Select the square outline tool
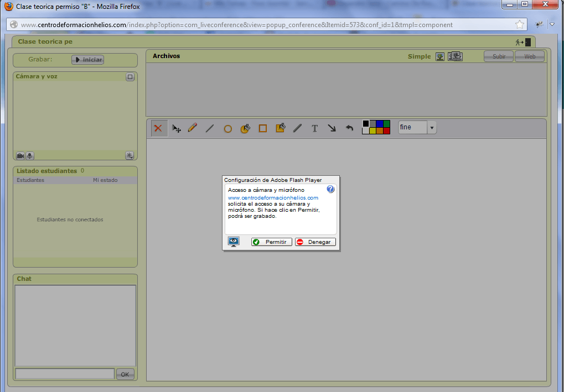This screenshot has width=564, height=392. pos(263,128)
